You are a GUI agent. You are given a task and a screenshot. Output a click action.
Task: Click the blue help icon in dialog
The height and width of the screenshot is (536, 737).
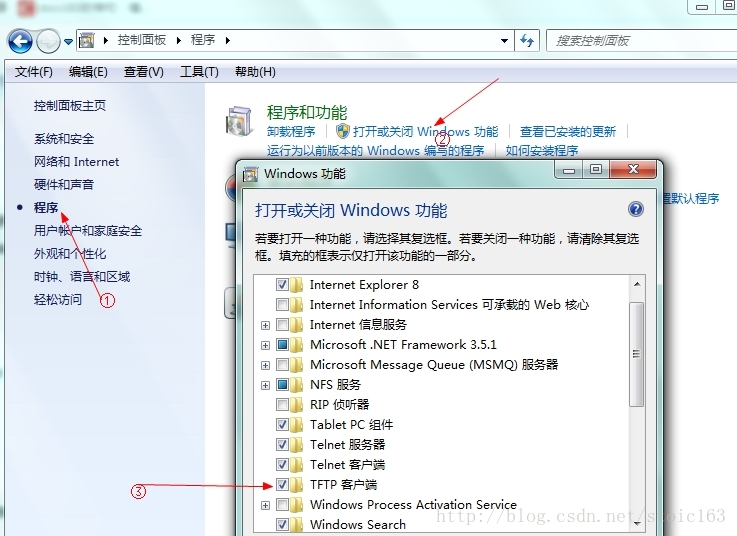[635, 209]
